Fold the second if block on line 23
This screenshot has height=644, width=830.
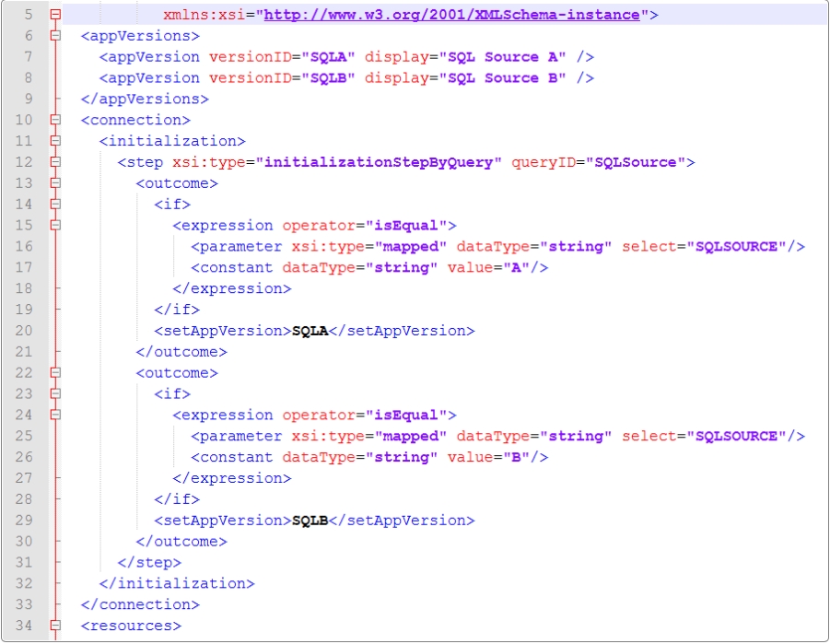click(55, 394)
